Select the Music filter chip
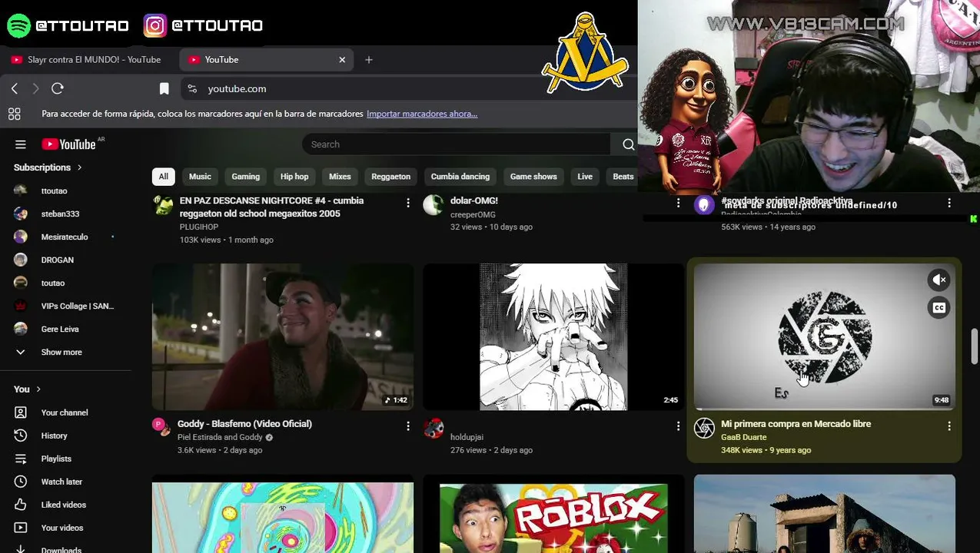Viewport: 980px width, 553px height. (x=200, y=177)
